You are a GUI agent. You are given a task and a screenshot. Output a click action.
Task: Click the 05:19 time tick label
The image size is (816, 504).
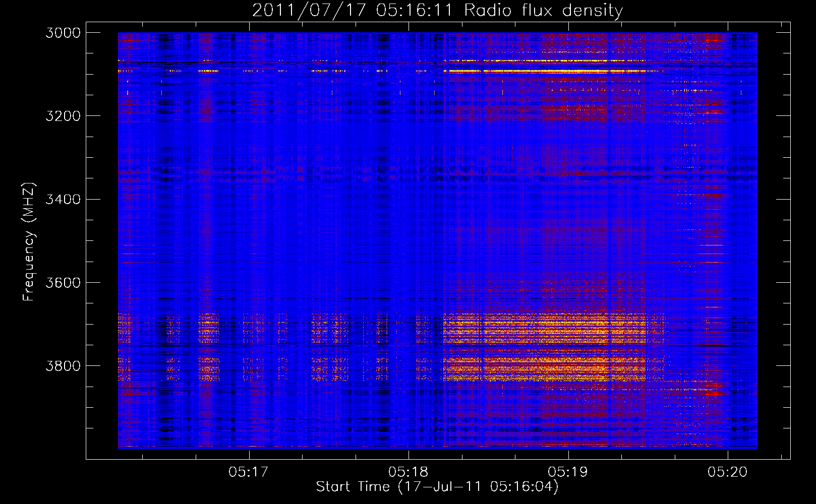pos(568,472)
